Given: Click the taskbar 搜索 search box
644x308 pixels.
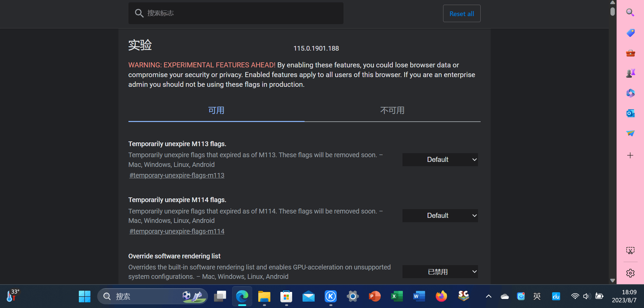Looking at the screenshot, I should click(153, 296).
